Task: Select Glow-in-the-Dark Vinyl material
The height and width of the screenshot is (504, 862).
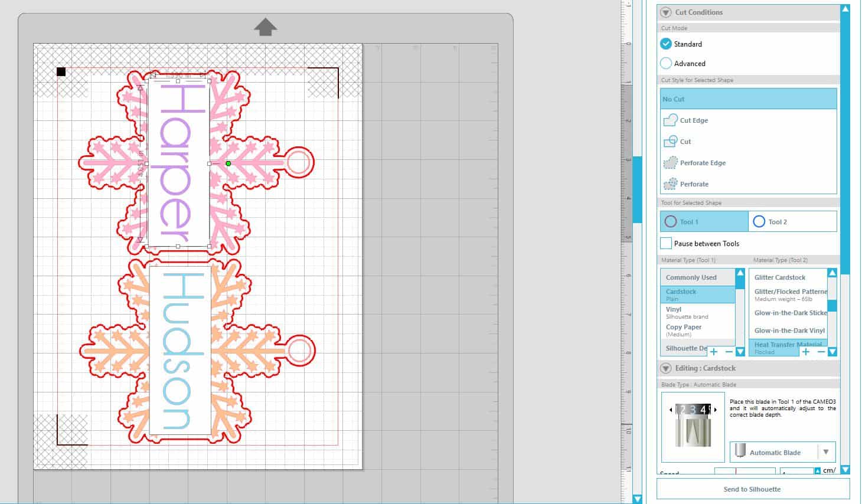Action: pos(788,330)
